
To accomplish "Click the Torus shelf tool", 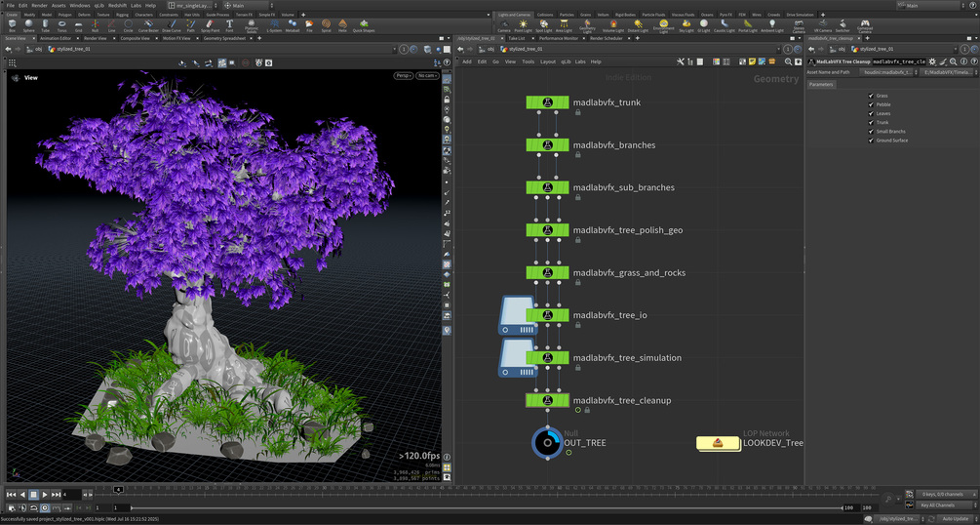I will click(61, 25).
